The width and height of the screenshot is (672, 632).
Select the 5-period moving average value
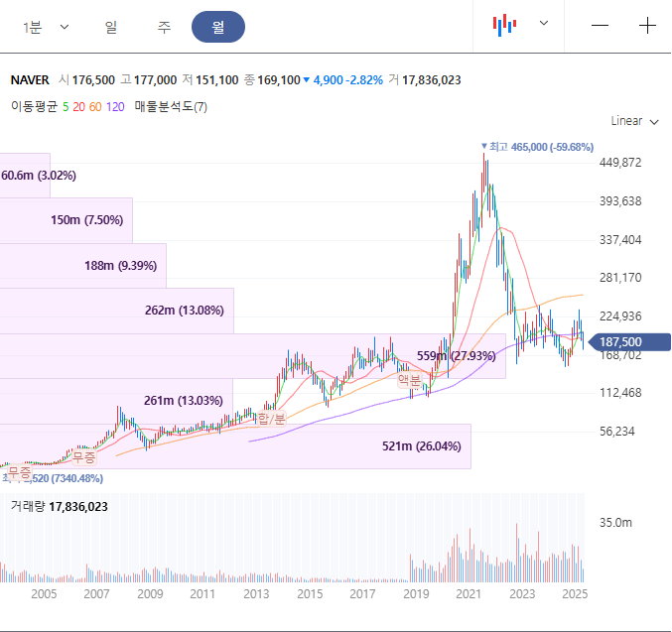(x=66, y=107)
